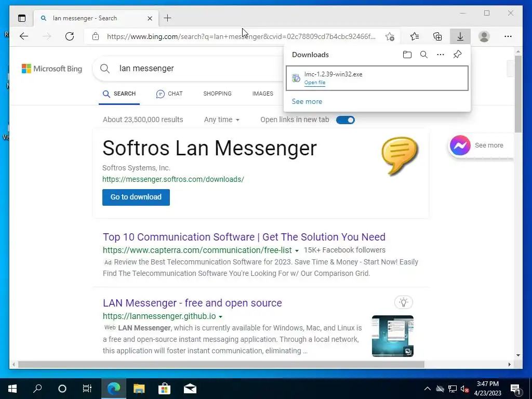Click the Softros speech bubble logo
532x399 pixels.
click(x=400, y=156)
